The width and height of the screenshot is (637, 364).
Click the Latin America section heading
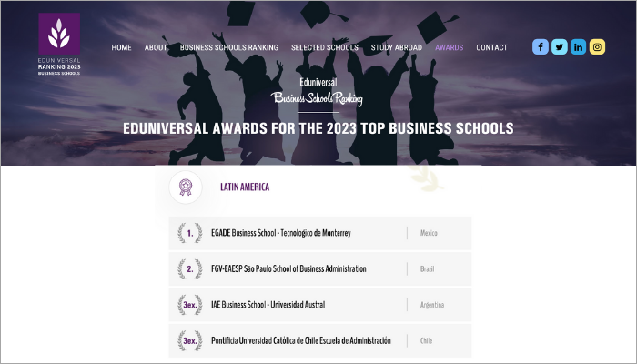tap(245, 187)
